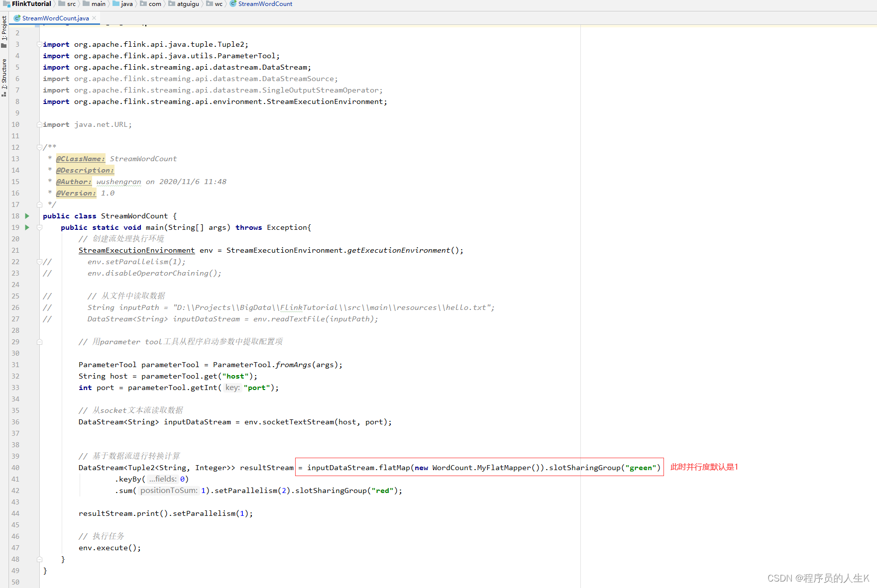Viewport: 877px width, 588px height.
Task: Click the run icon beside the StreamWordCount class
Action: (x=27, y=216)
